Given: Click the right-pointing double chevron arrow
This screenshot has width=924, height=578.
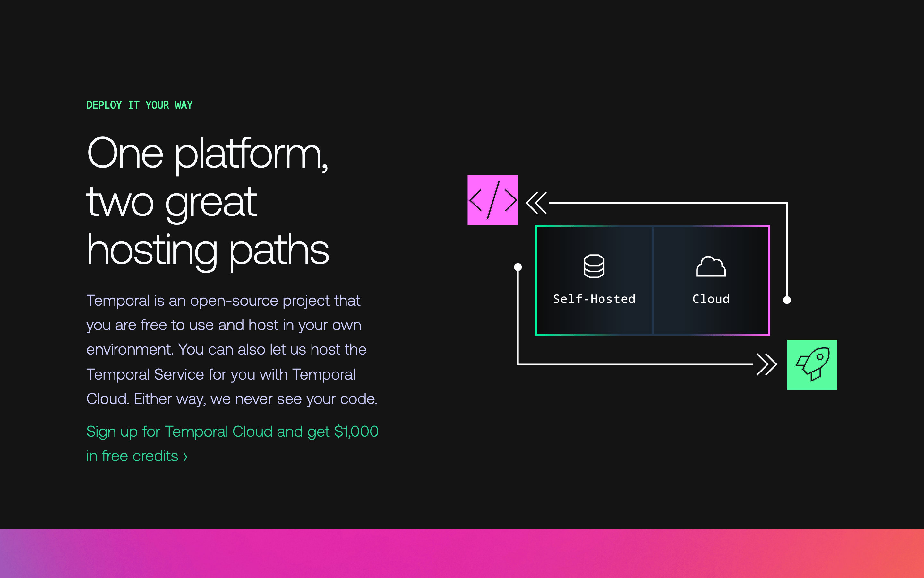Looking at the screenshot, I should [x=767, y=364].
